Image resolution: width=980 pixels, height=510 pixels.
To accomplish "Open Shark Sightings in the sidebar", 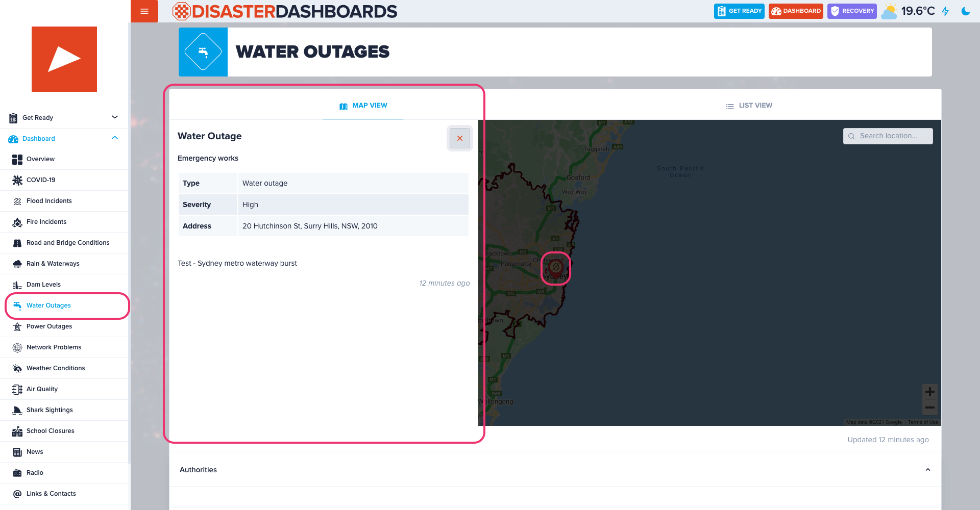I will click(x=50, y=410).
